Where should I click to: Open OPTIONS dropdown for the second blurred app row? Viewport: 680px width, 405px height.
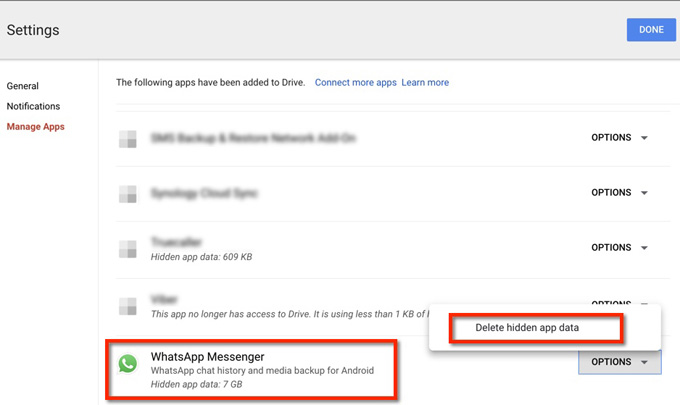620,193
